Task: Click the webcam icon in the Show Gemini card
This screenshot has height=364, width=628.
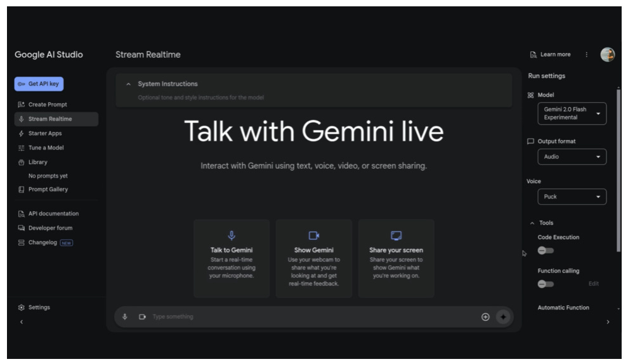Action: (313, 235)
